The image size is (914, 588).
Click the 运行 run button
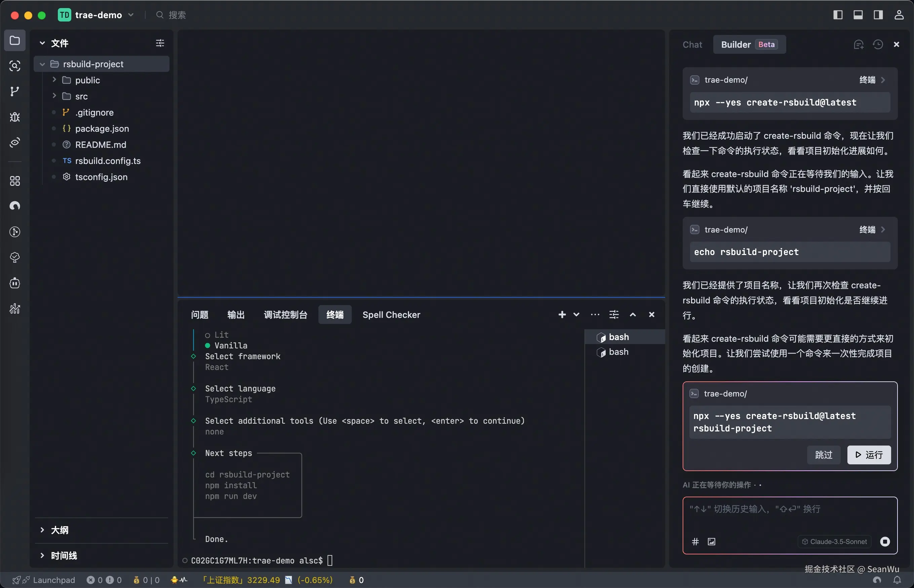pos(869,455)
